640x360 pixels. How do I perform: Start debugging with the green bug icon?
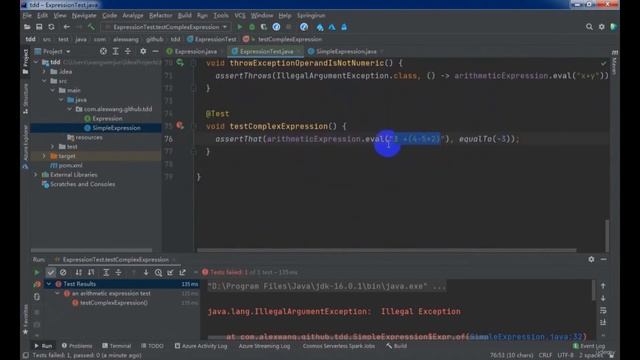point(252,27)
